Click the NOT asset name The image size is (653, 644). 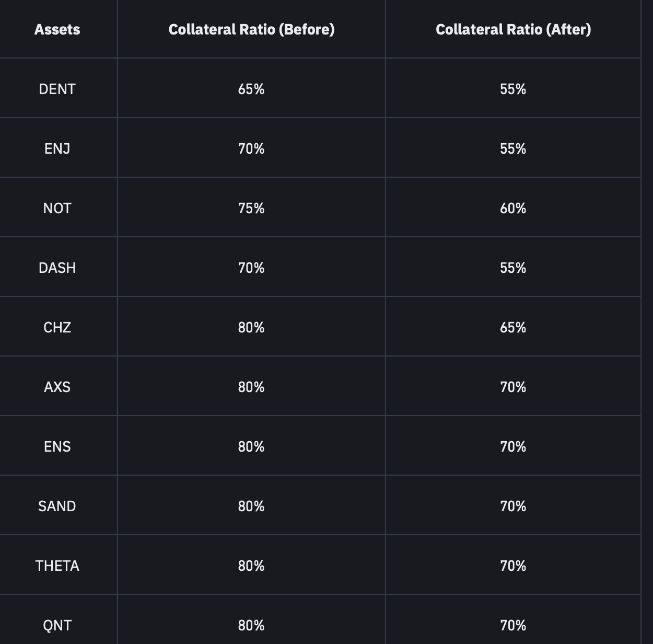57,208
